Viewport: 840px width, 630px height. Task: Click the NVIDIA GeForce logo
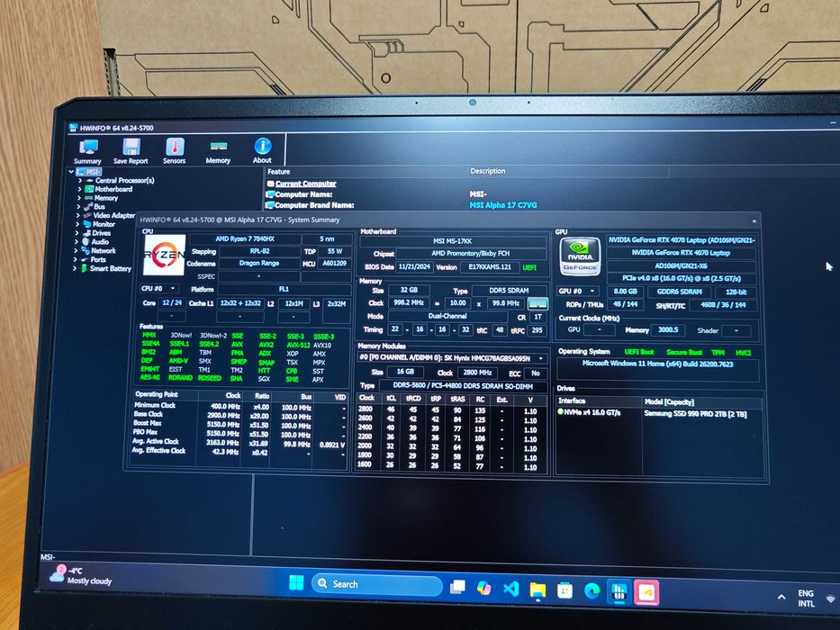coord(580,256)
